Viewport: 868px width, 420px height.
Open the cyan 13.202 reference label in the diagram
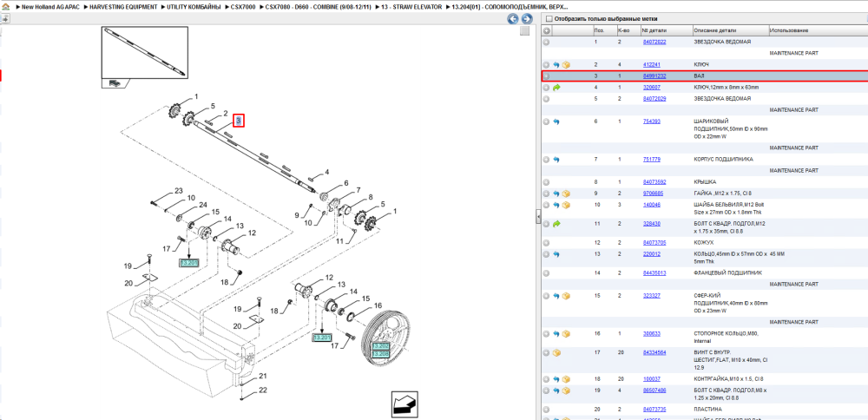pos(381,346)
